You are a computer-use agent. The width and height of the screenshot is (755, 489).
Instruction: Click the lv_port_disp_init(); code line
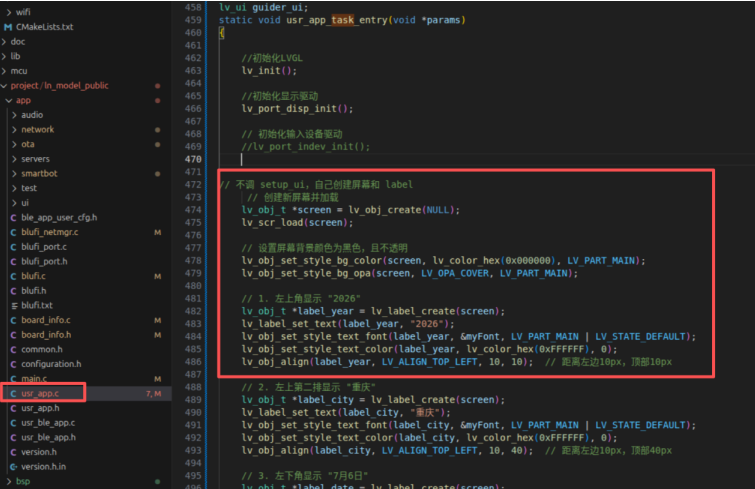297,108
